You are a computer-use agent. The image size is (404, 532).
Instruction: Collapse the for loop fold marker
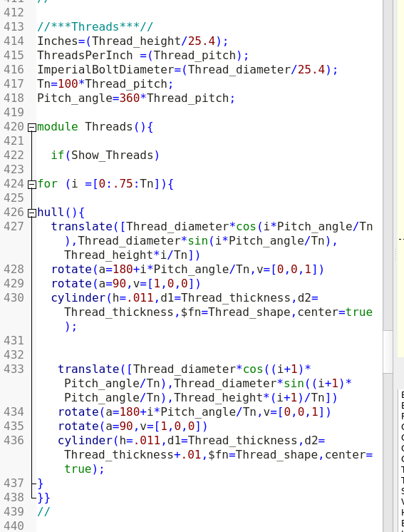point(32,185)
